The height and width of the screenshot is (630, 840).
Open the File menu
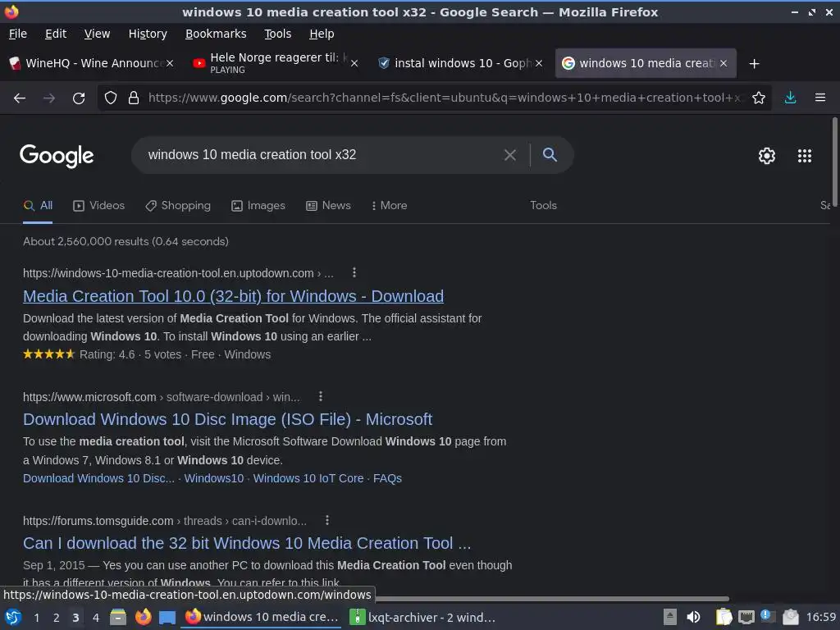tap(18, 34)
